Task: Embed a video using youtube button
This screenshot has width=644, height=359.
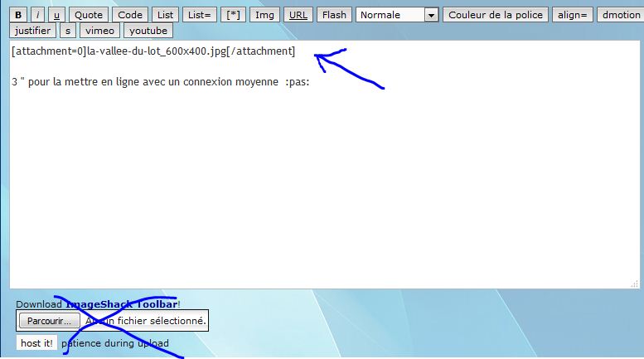Action: pos(148,31)
